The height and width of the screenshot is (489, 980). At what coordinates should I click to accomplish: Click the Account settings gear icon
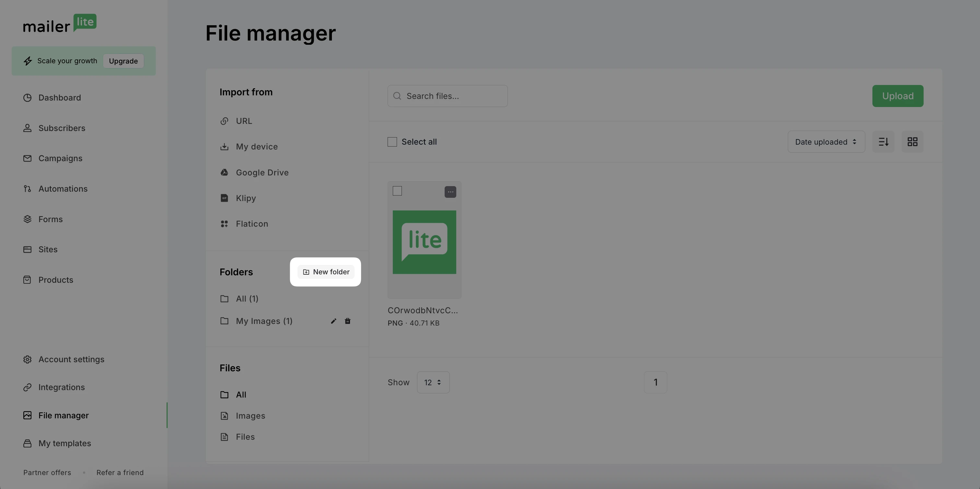pos(28,360)
